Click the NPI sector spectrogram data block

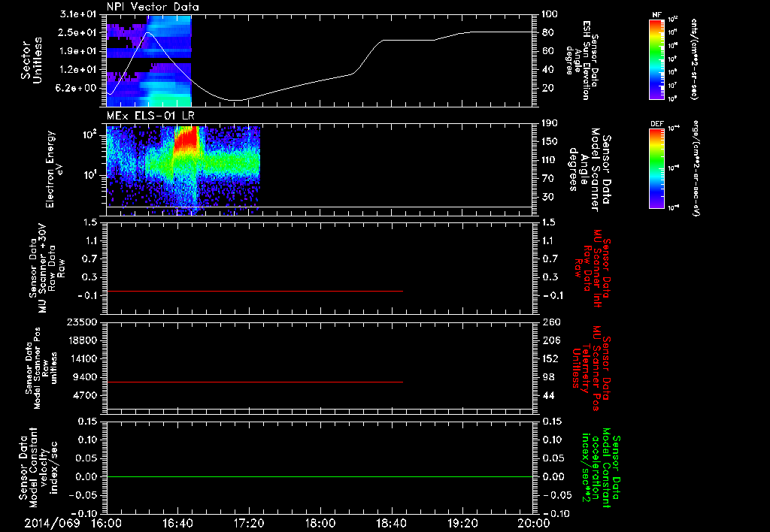[x=150, y=61]
